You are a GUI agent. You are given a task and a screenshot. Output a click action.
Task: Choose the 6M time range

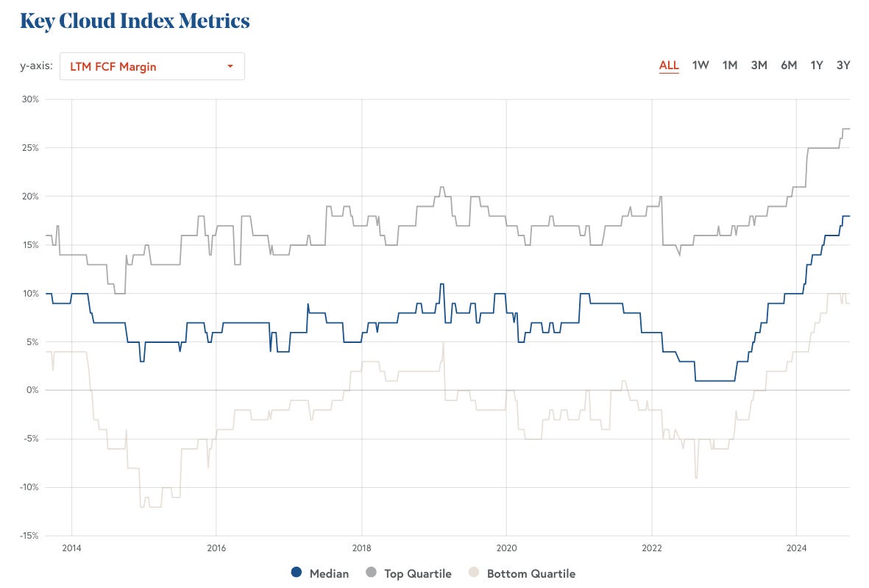787,65
